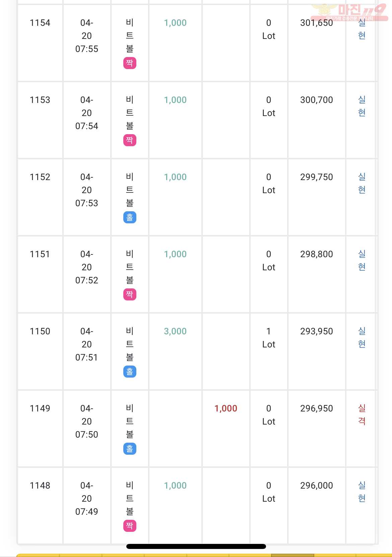Select the 1 Lot cell in row 1150
This screenshot has height=557, width=392.
point(269,338)
